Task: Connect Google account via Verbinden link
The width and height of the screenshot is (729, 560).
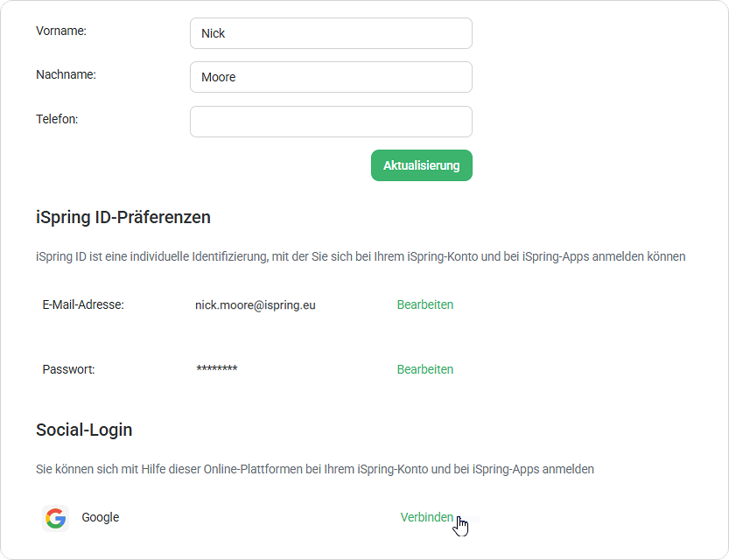Action: coord(427,517)
